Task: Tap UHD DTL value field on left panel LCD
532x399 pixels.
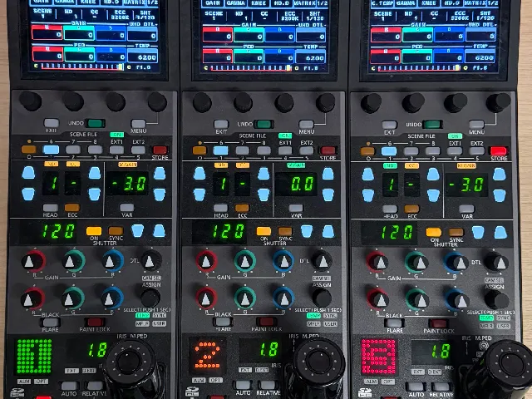Action: coord(143,35)
